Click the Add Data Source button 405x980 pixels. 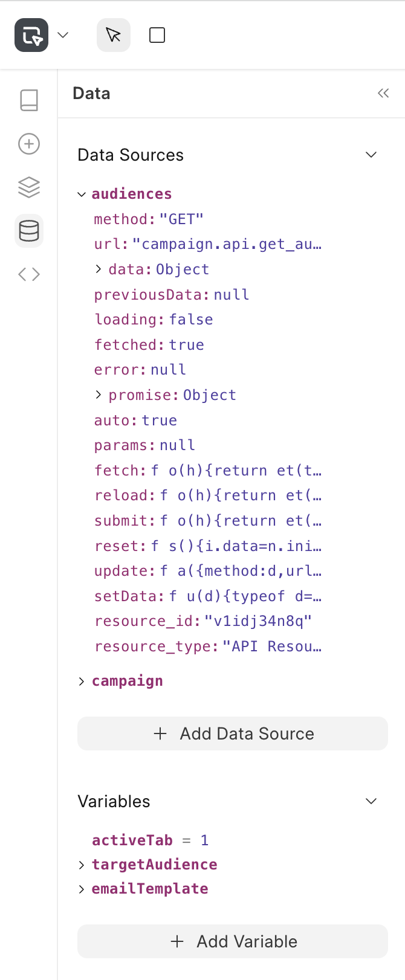[x=233, y=733]
